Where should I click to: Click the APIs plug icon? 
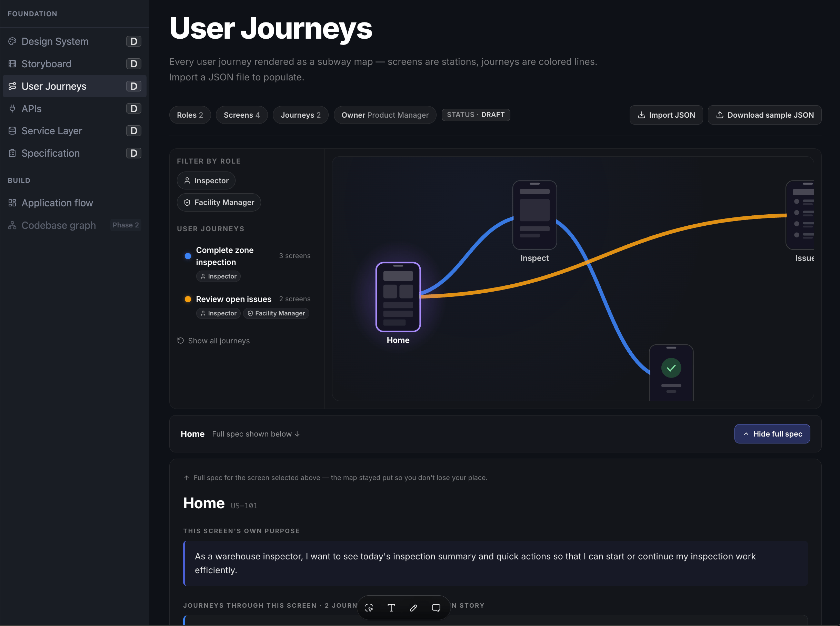tap(12, 108)
